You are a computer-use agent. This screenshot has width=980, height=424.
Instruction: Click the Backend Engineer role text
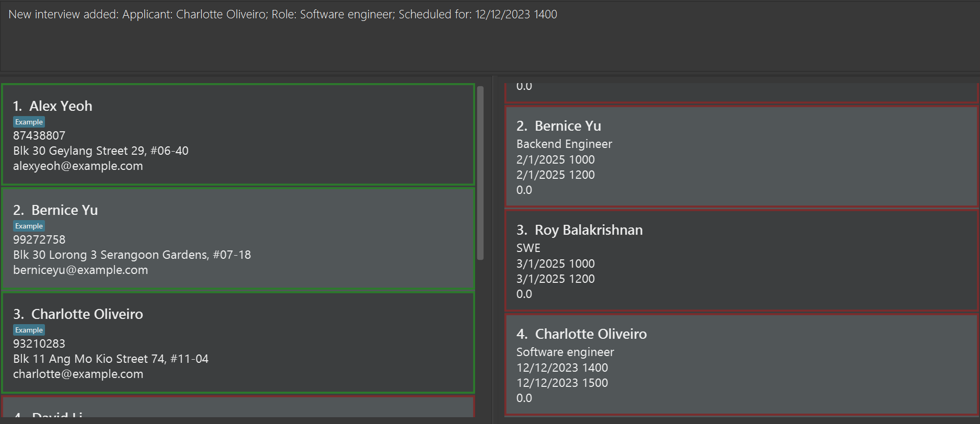pyautogui.click(x=564, y=144)
